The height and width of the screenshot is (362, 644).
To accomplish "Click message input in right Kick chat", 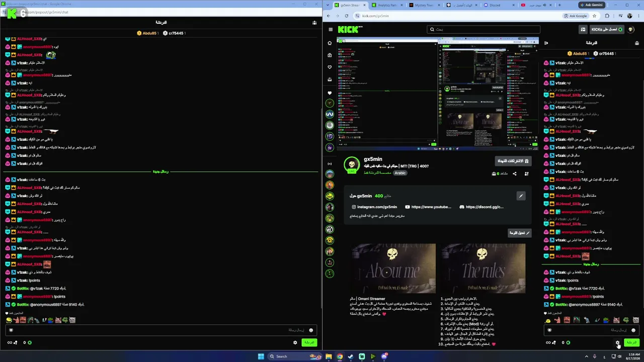I will pyautogui.click(x=591, y=330).
